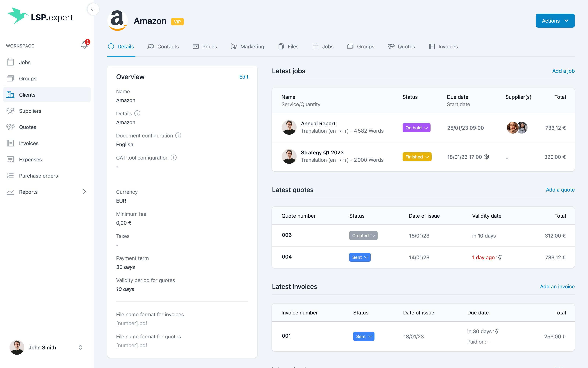Click the Purchase orders list icon

tap(10, 176)
